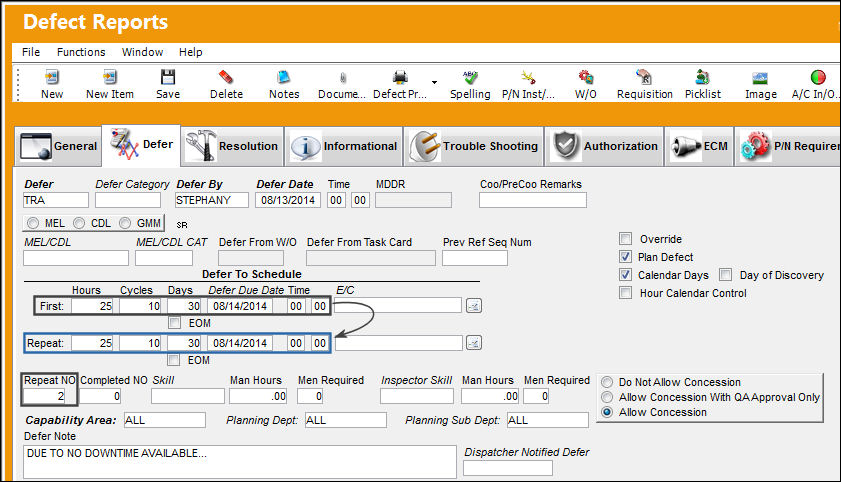Click the Planning Dept field
This screenshot has height=482, width=841.
pos(346,420)
